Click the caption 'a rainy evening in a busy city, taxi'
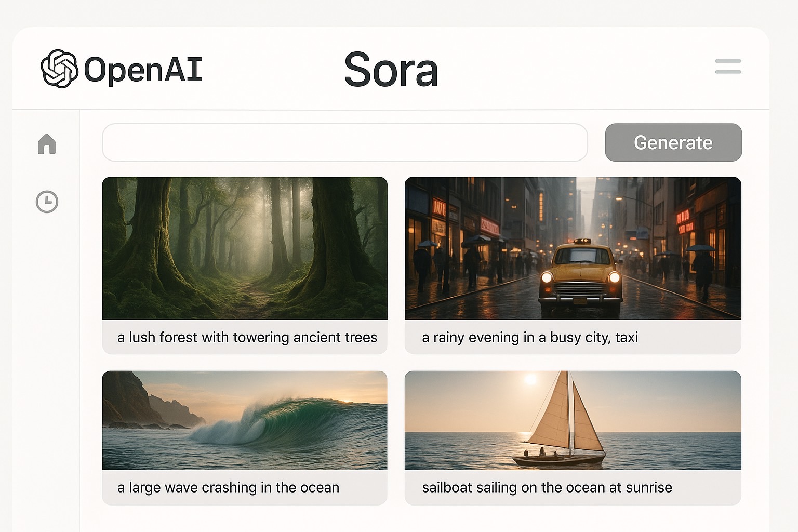 click(x=530, y=338)
